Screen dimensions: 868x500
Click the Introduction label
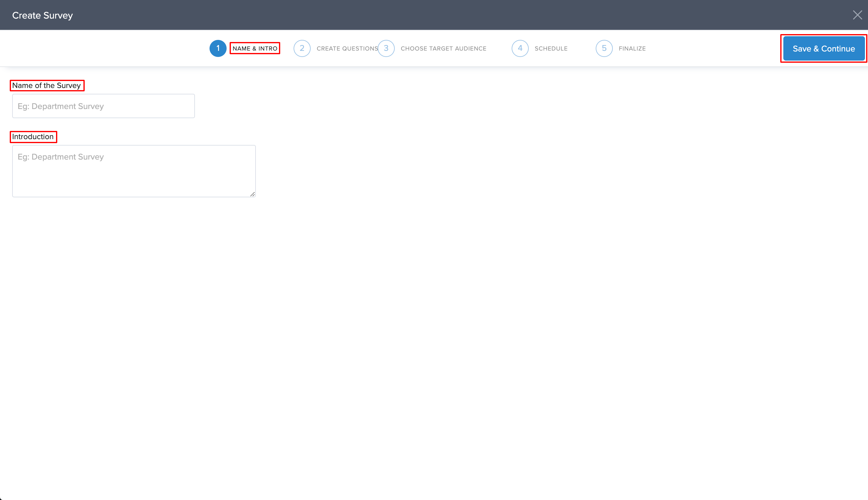[33, 137]
